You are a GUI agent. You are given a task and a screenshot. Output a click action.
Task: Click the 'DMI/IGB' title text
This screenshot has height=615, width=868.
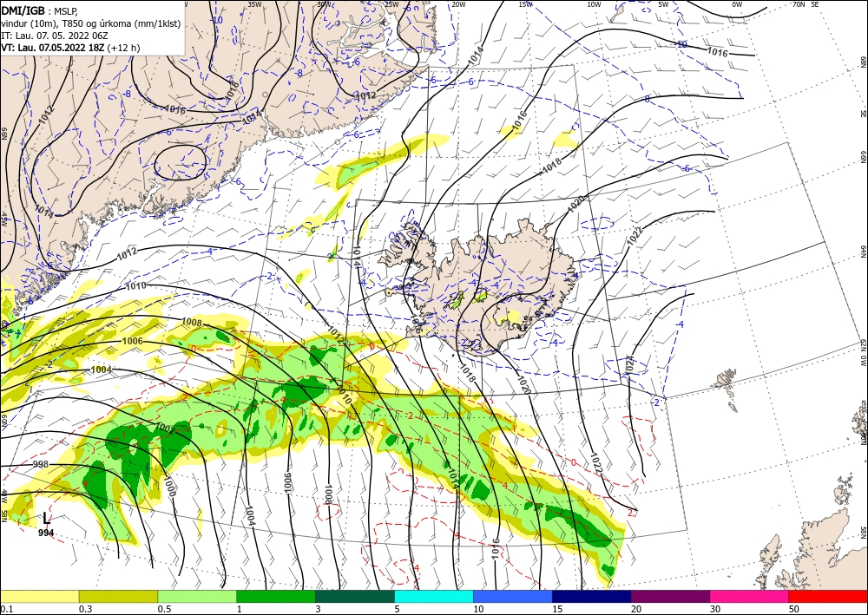tap(23, 10)
